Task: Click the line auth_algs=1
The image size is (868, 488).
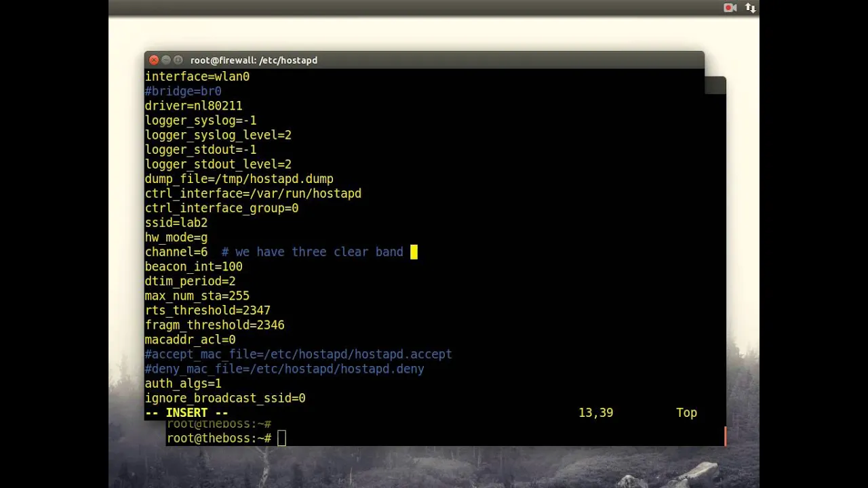Action: (183, 384)
